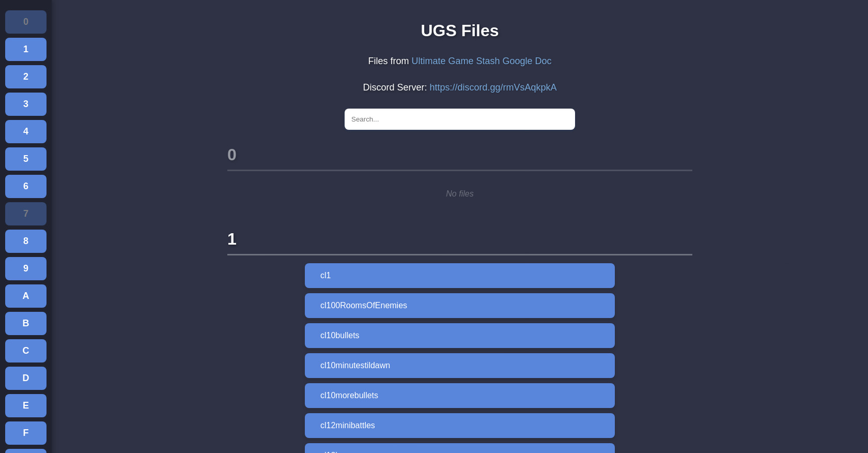The width and height of the screenshot is (868, 453).
Task: Go to letter B section
Action: 26,323
